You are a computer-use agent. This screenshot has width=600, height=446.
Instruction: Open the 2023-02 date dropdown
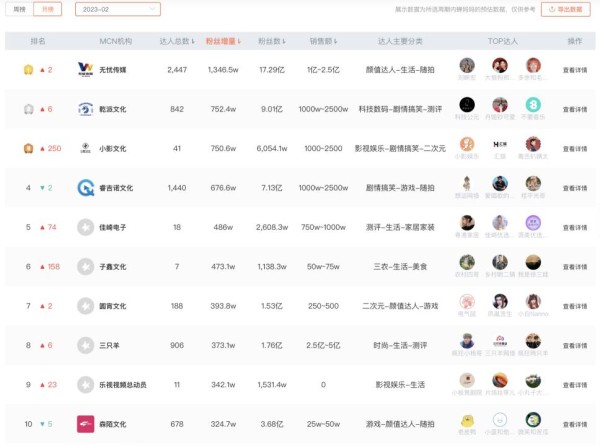coord(117,9)
